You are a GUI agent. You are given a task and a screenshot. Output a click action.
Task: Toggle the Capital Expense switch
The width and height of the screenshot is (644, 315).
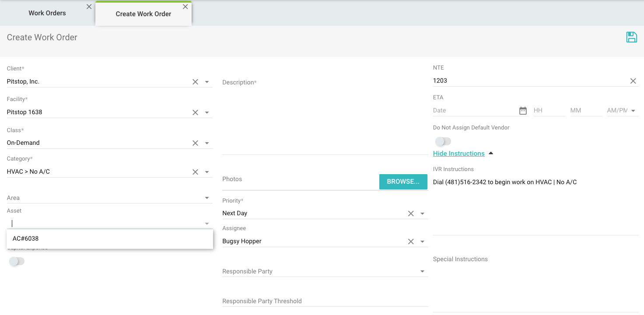tap(17, 261)
